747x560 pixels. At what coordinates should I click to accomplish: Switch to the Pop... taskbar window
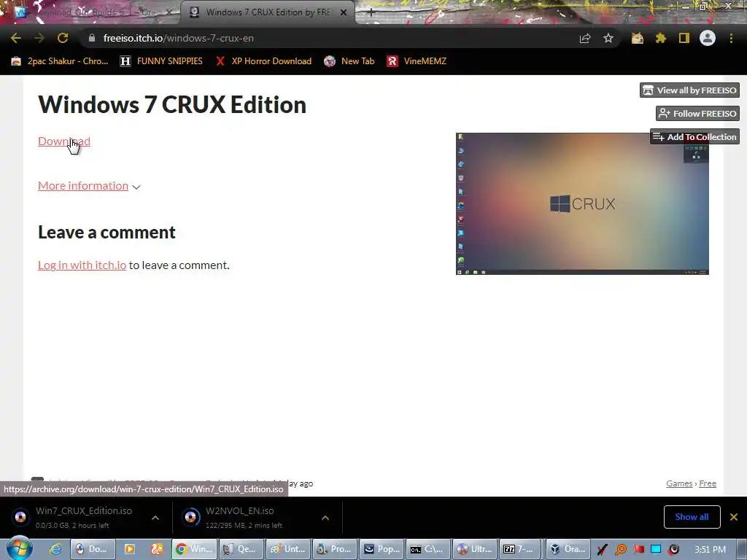(x=382, y=549)
